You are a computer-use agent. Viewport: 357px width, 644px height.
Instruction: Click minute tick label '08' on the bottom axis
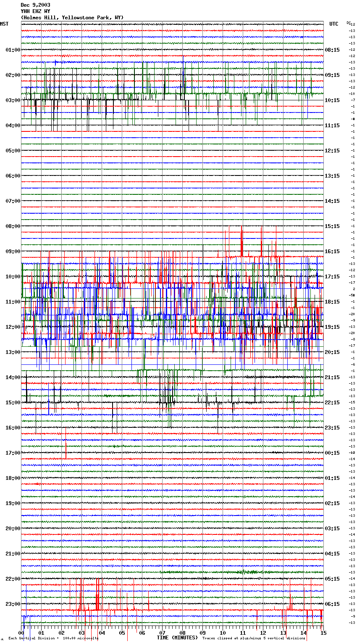tap(182, 633)
